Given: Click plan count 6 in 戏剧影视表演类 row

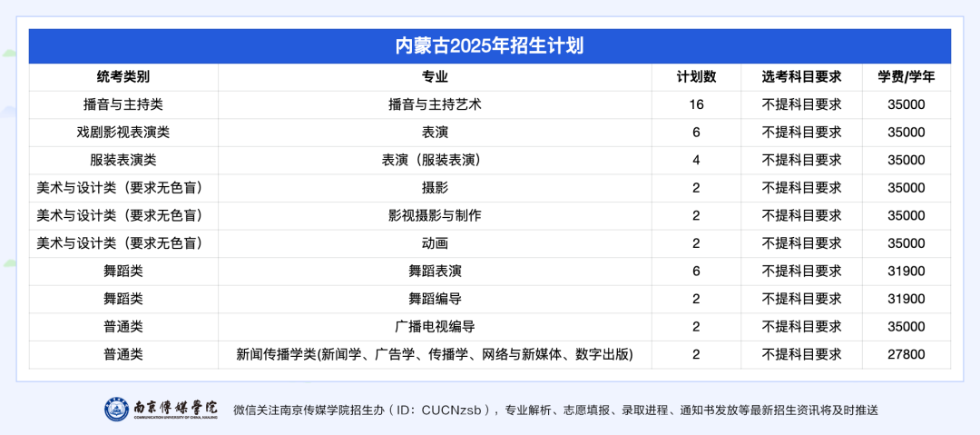Looking at the screenshot, I should (x=696, y=132).
